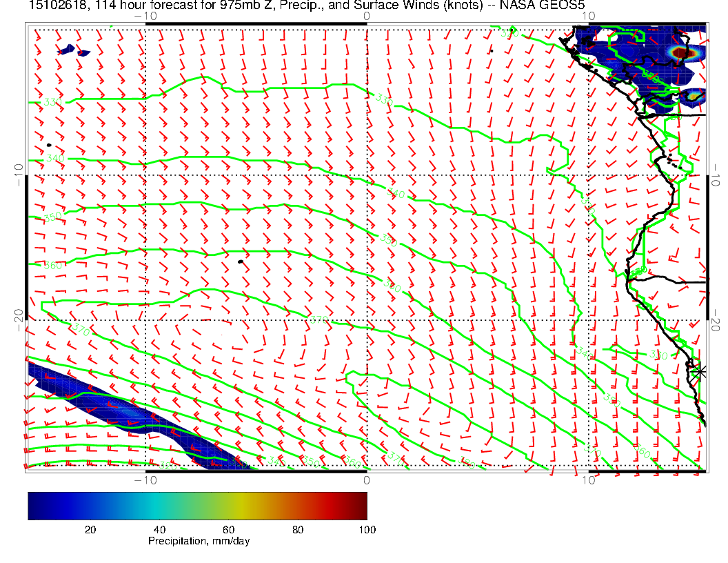
Task: Click the black asterisk marker on the coast
Action: click(x=699, y=371)
